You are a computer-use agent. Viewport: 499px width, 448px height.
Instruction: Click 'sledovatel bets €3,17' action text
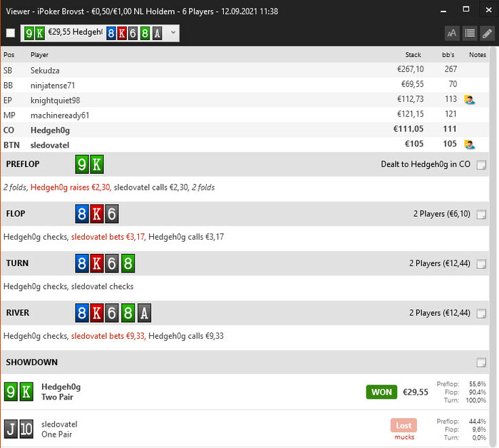108,237
